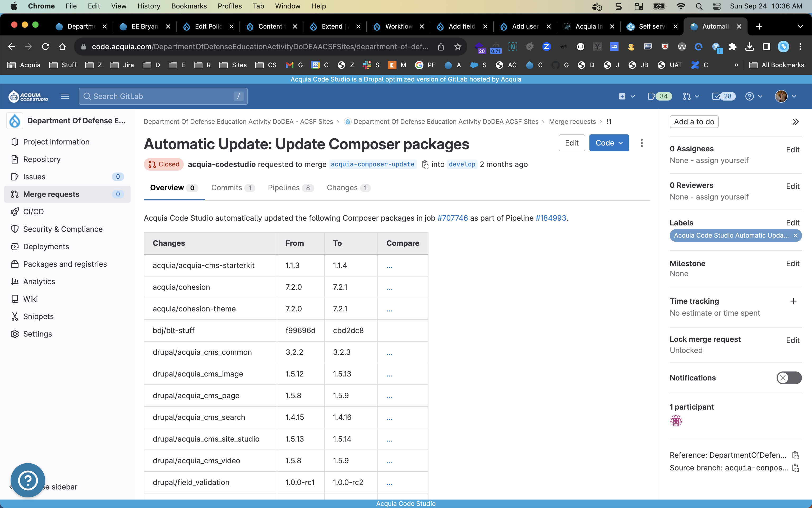812x508 pixels.
Task: Expand the Chrome tab search chevron
Action: tap(800, 26)
